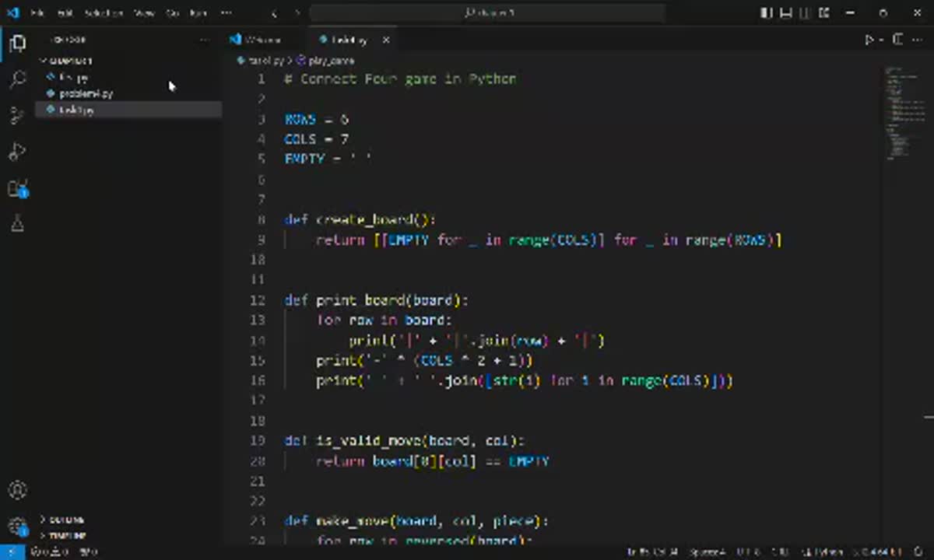Toggle the secondary side bar layout button
This screenshot has width=934, height=560.
tap(806, 13)
